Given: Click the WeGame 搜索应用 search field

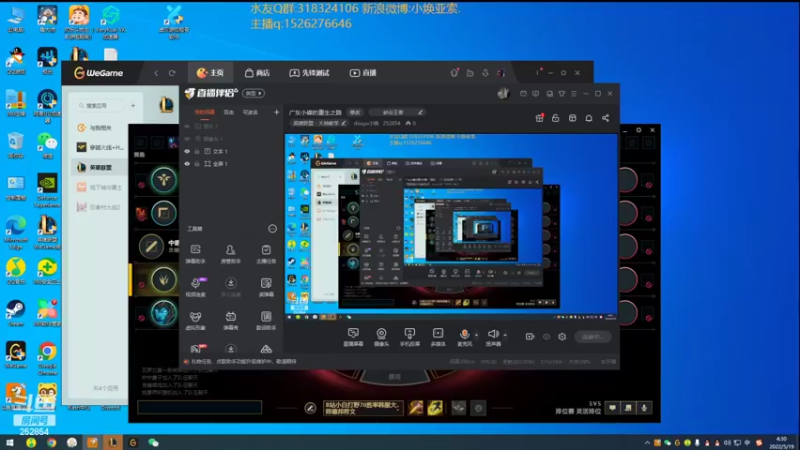Looking at the screenshot, I should point(99,106).
